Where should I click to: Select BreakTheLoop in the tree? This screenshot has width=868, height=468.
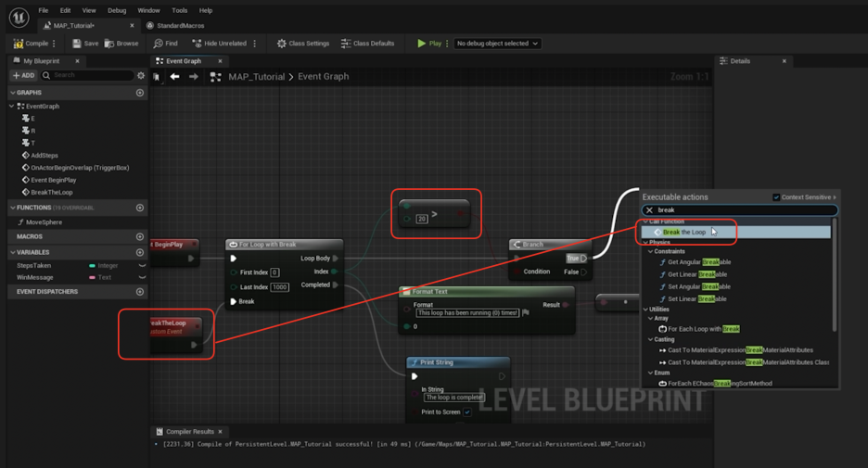(x=47, y=192)
